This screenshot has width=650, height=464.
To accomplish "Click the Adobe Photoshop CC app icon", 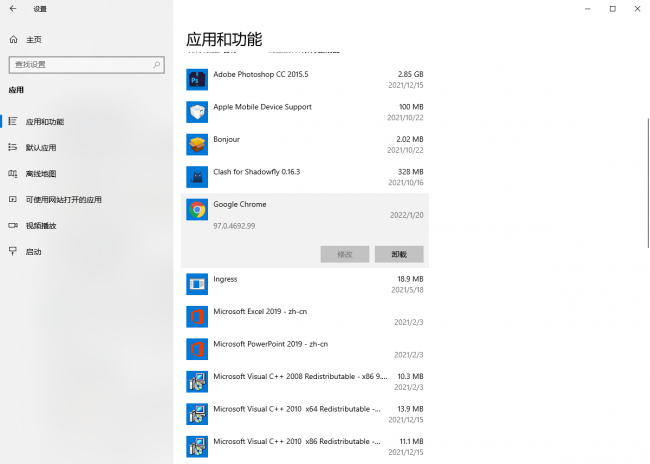I will tap(197, 80).
